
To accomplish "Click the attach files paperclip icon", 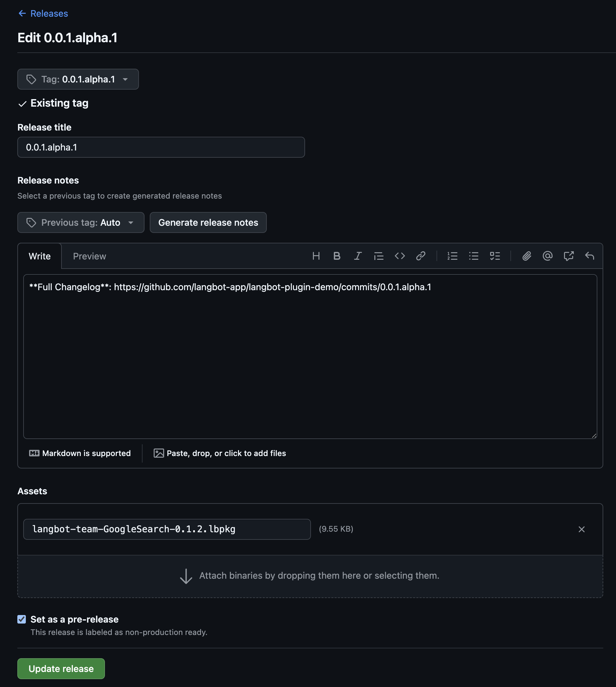I will (x=526, y=256).
